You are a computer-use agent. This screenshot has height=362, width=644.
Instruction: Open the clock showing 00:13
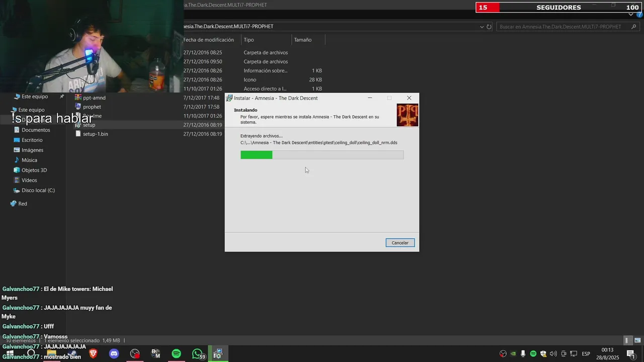608,354
